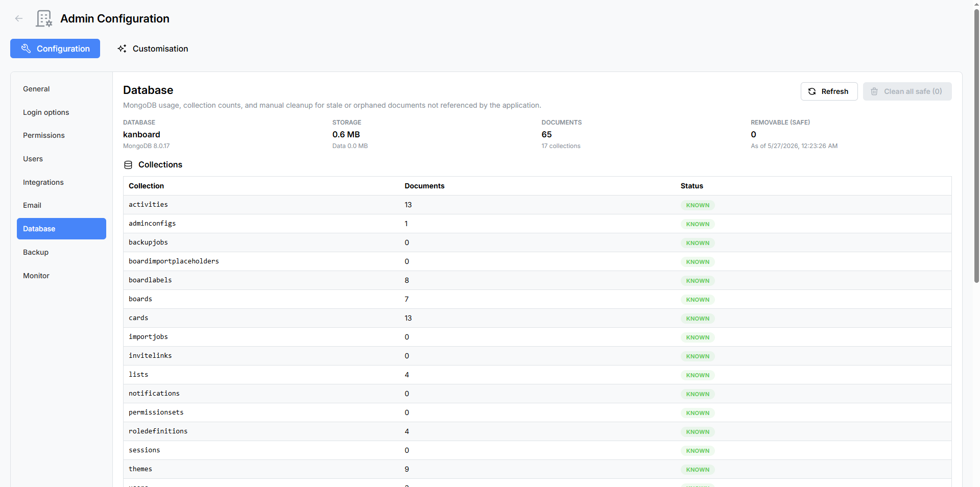Click the trash icon in Clean all safe
980x487 pixels.
[x=874, y=91]
